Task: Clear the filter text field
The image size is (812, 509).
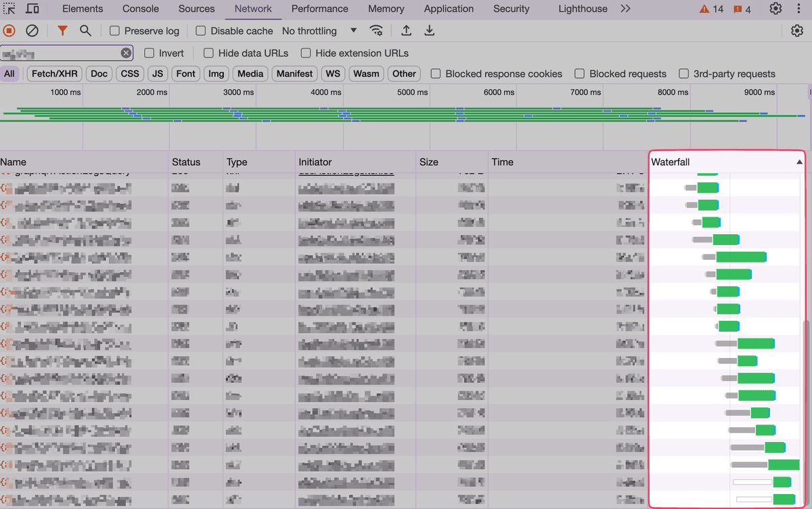Action: 126,53
